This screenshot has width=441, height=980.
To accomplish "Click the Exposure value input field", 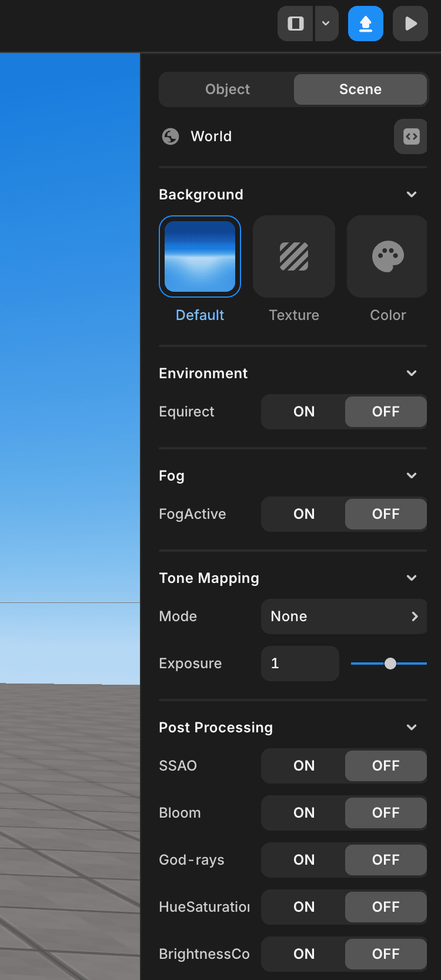I will tap(300, 664).
